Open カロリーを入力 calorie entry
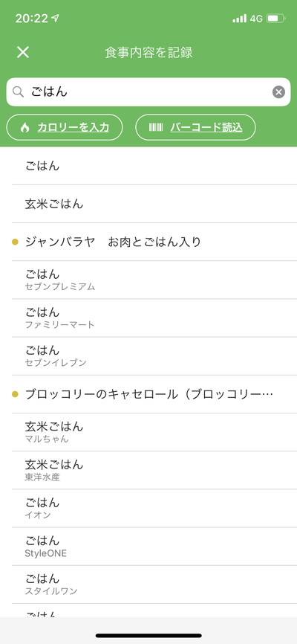Image resolution: width=297 pixels, height=644 pixels. (x=65, y=127)
